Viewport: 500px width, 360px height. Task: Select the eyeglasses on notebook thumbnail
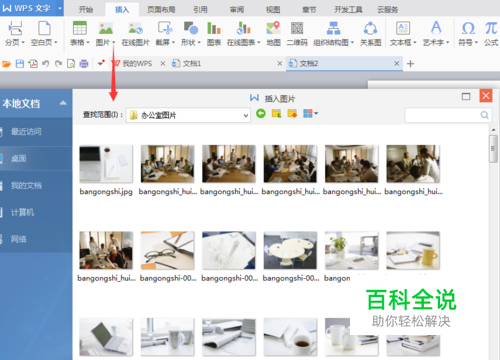[x=167, y=250]
